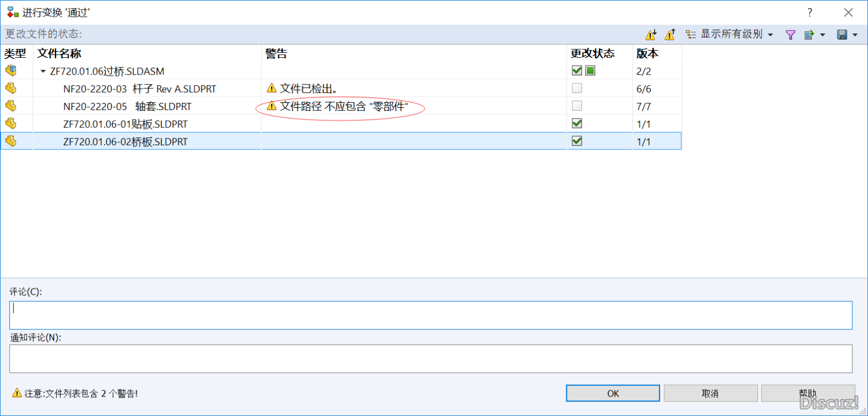This screenshot has width=868, height=416.
Task: Select row NF20-2220-03 杆子 Rev A.SLDPRT
Action: pos(341,88)
